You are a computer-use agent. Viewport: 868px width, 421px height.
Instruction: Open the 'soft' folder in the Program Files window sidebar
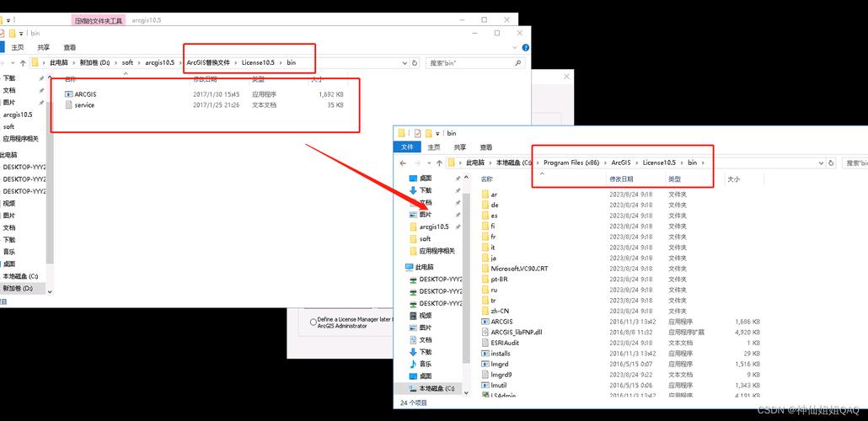tap(425, 239)
